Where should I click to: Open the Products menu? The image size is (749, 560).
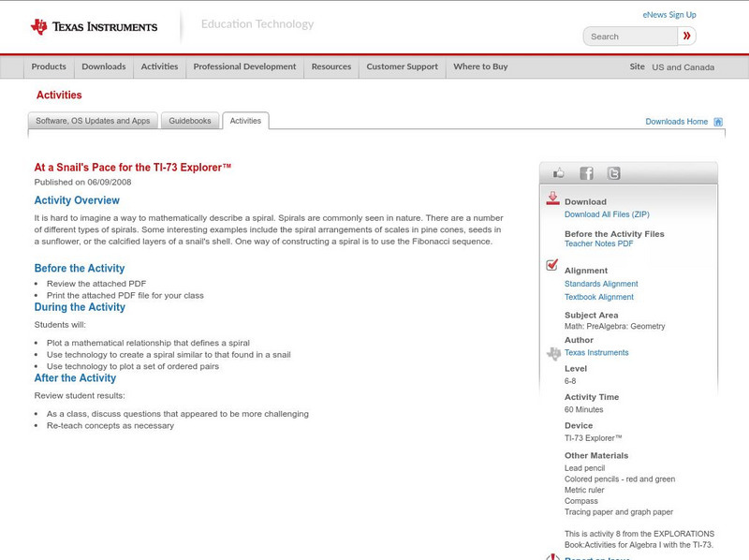coord(49,66)
